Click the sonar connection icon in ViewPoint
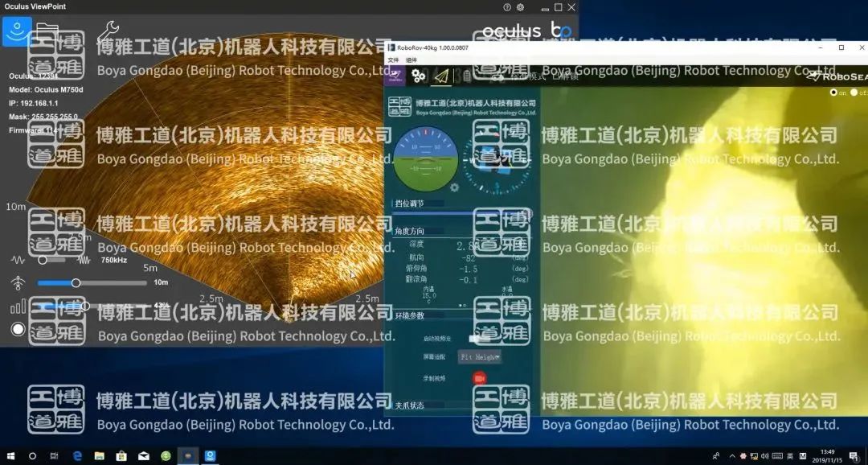 17,31
